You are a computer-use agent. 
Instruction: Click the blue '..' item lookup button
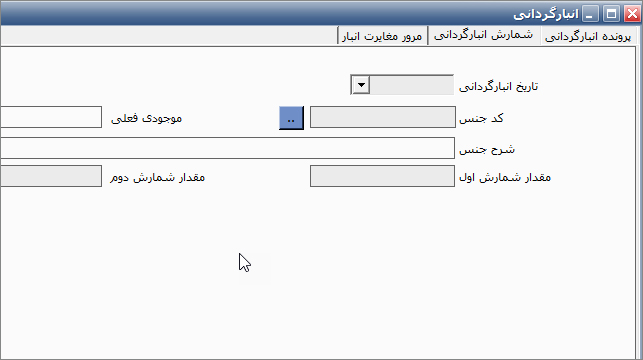tap(291, 118)
